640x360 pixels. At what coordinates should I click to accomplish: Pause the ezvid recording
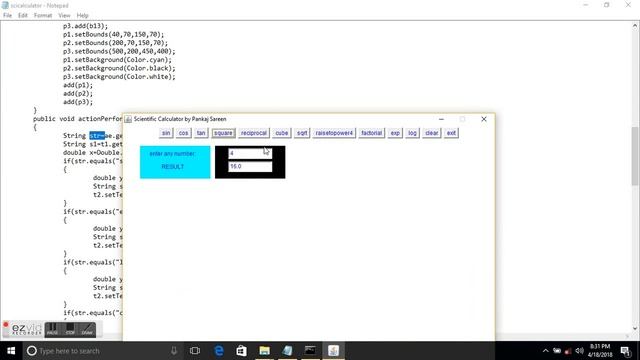click(53, 329)
